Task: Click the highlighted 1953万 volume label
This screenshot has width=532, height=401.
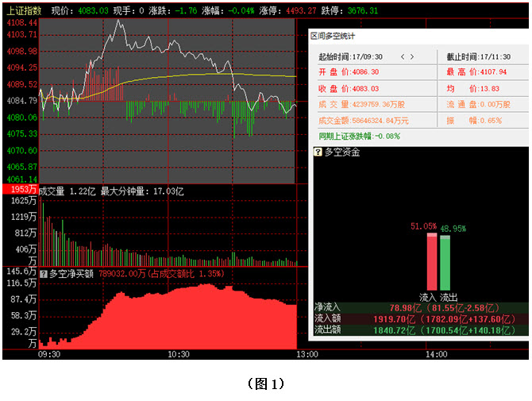Action: click(x=19, y=191)
